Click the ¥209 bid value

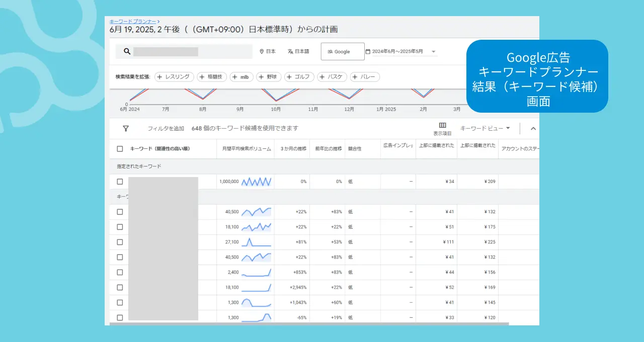490,182
